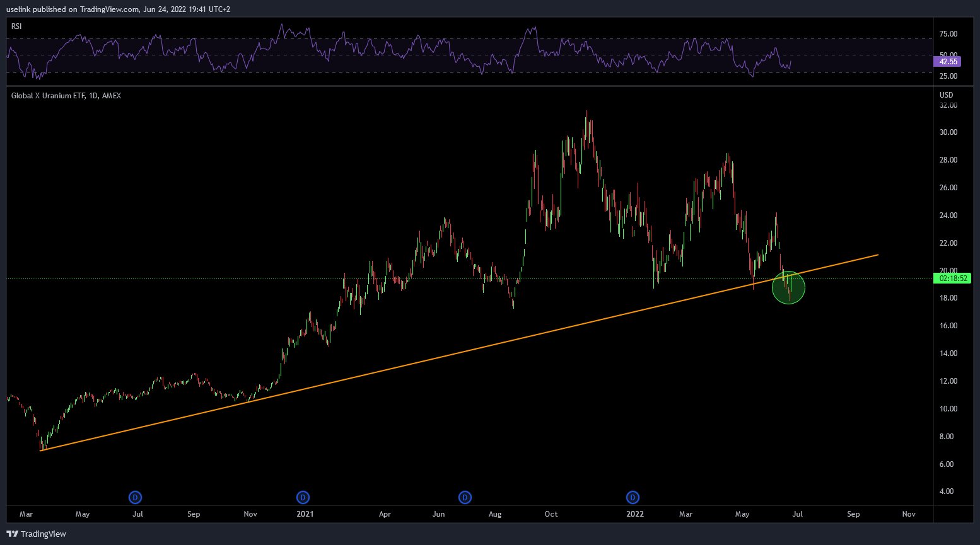Click the green circle drawn on the chart

pos(788,287)
